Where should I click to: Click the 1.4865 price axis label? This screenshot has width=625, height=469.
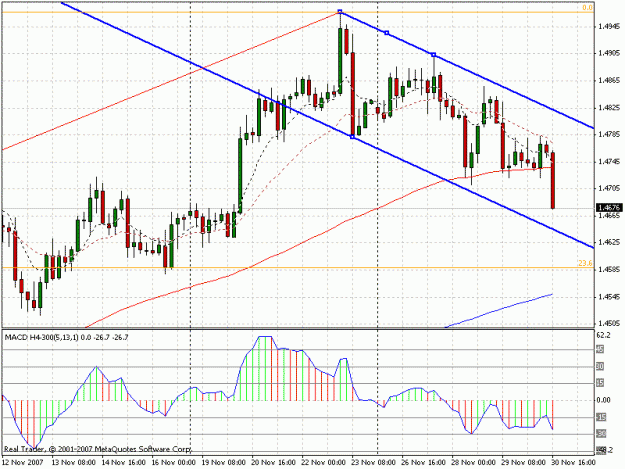point(609,80)
